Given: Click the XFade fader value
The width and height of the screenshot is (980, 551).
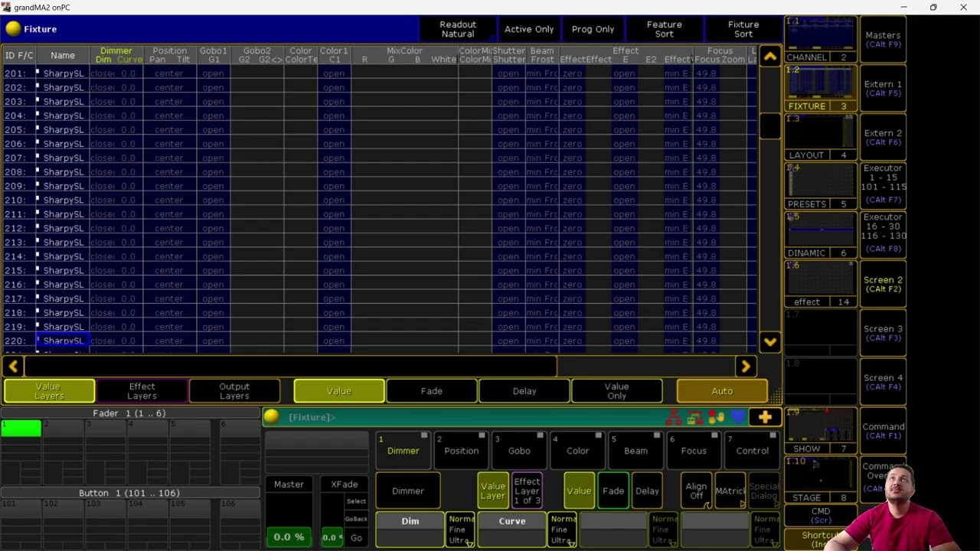Looking at the screenshot, I should pos(332,537).
